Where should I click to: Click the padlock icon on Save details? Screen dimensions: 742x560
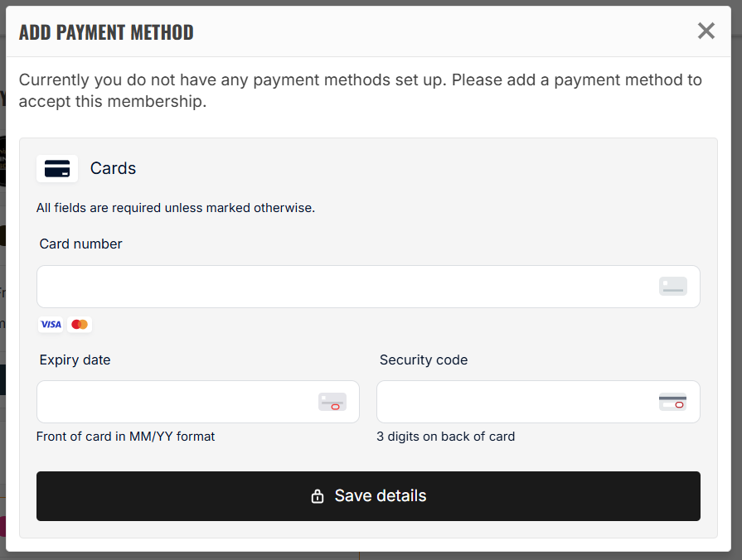[318, 496]
